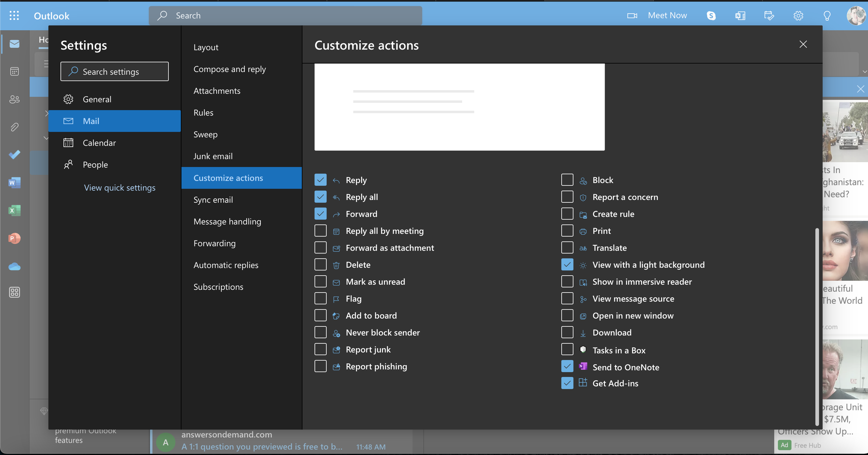Open the app launcher waffle icon
The height and width of the screenshot is (455, 868).
coord(14,15)
